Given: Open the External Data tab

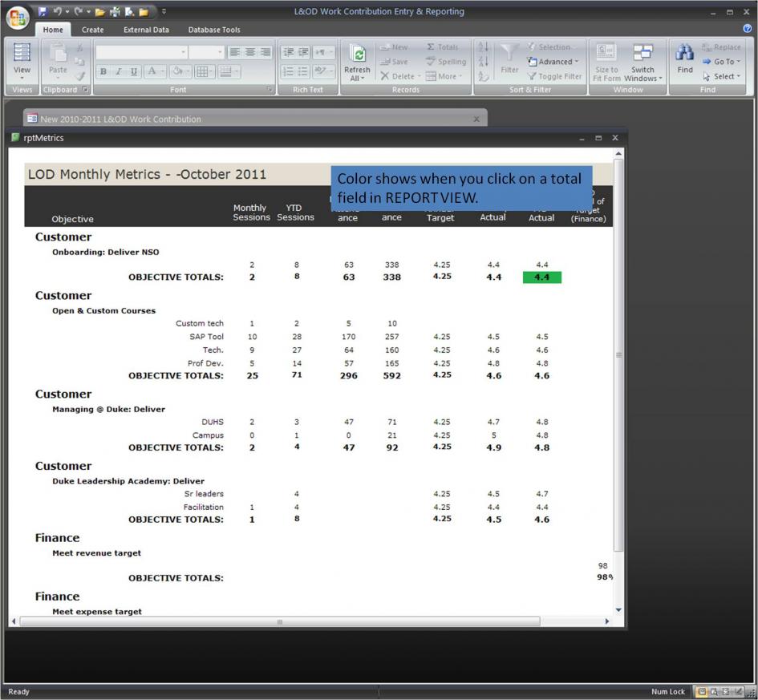Looking at the screenshot, I should (x=146, y=30).
